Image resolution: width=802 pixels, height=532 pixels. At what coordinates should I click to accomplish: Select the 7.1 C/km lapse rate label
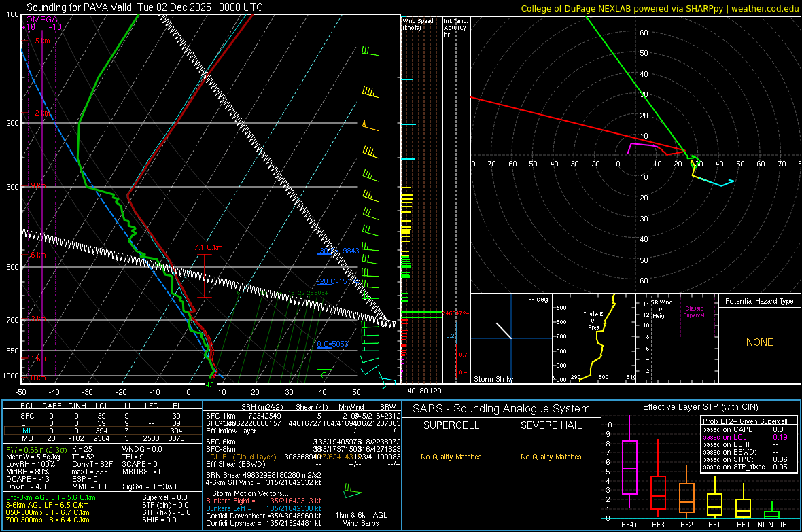tap(208, 247)
